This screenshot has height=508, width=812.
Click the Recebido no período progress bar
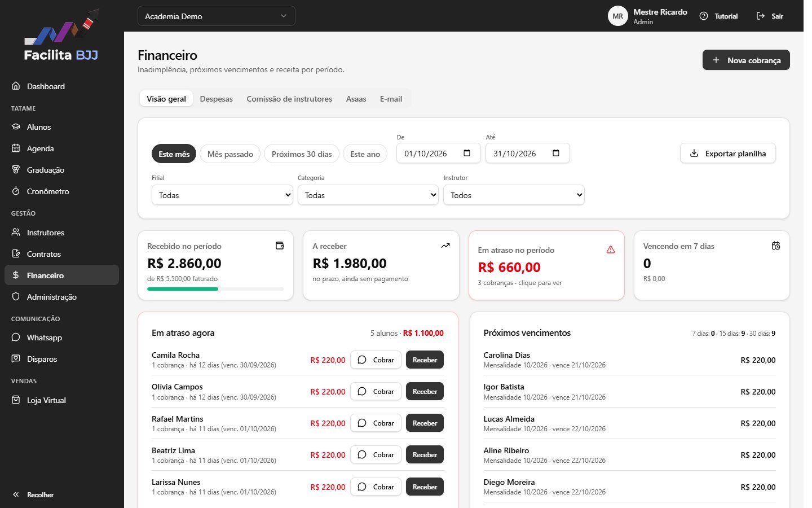pos(215,289)
